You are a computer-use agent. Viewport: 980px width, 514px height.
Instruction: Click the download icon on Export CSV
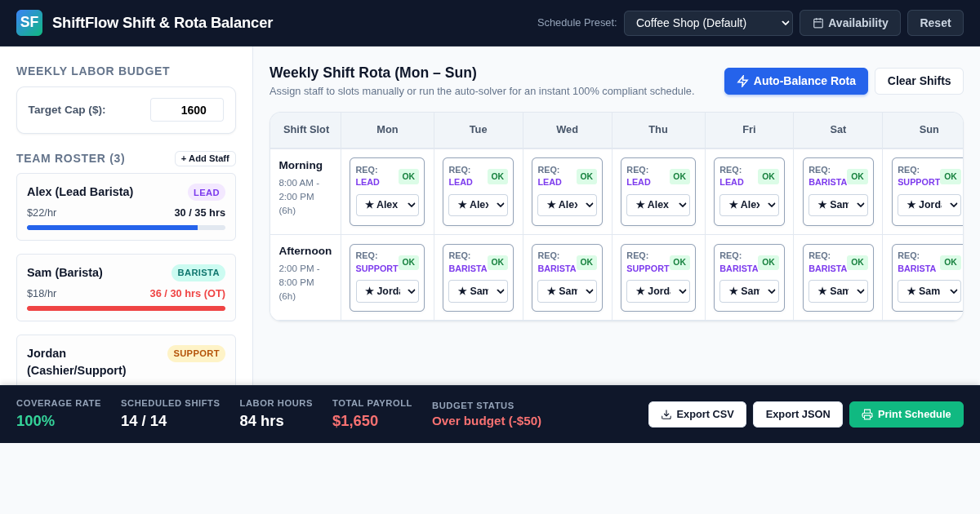(666, 414)
